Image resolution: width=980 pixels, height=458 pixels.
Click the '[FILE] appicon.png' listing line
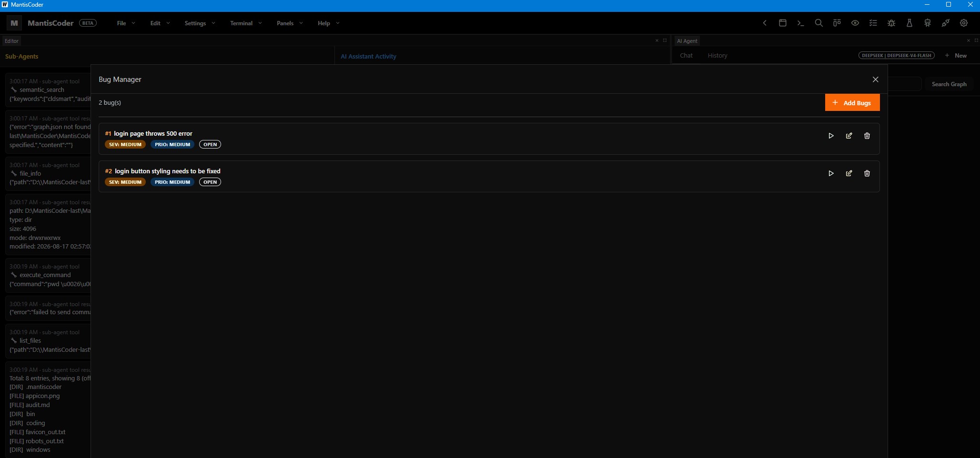(x=34, y=396)
